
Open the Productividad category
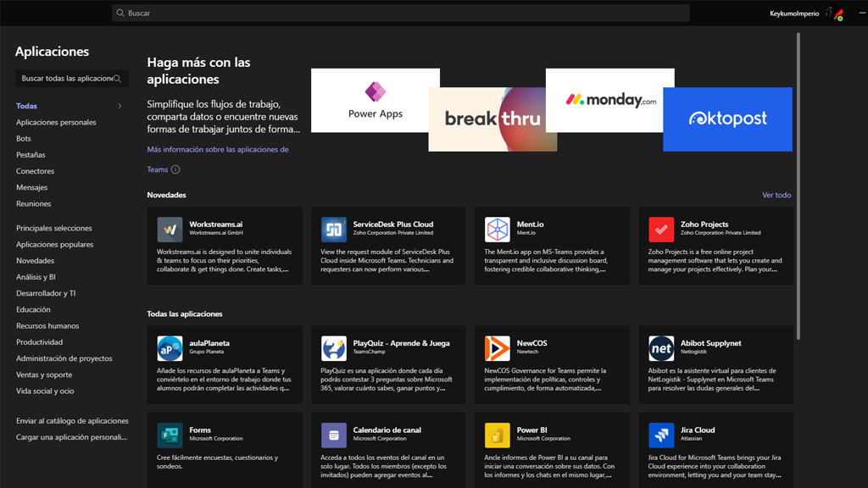point(39,342)
